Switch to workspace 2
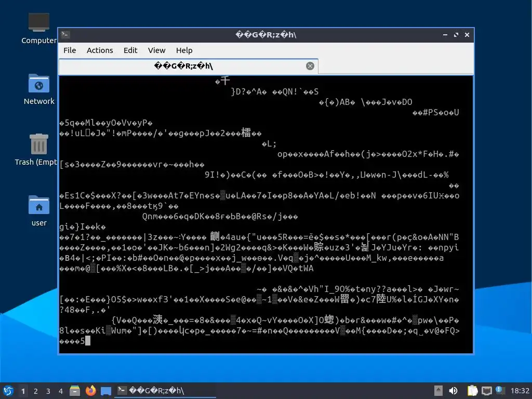Viewport: 532px width, 399px height. click(x=36, y=391)
